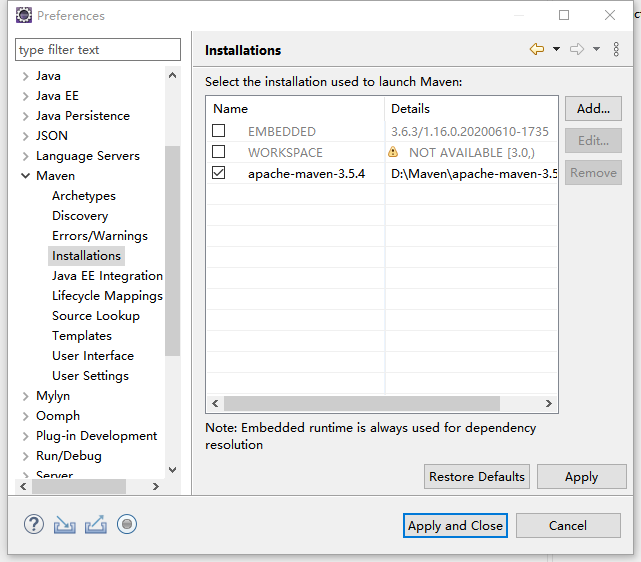This screenshot has width=641, height=562.
Task: Click the import preferences icon
Action: [x=65, y=524]
